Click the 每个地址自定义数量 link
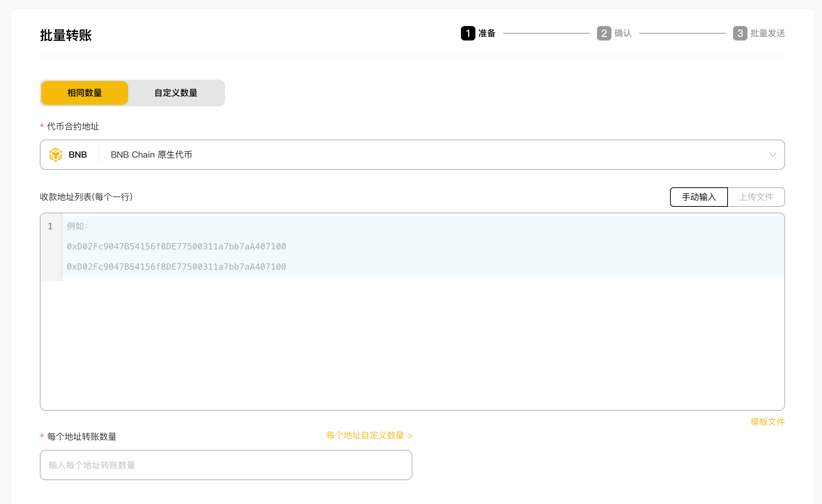The height and width of the screenshot is (504, 822). click(369, 435)
